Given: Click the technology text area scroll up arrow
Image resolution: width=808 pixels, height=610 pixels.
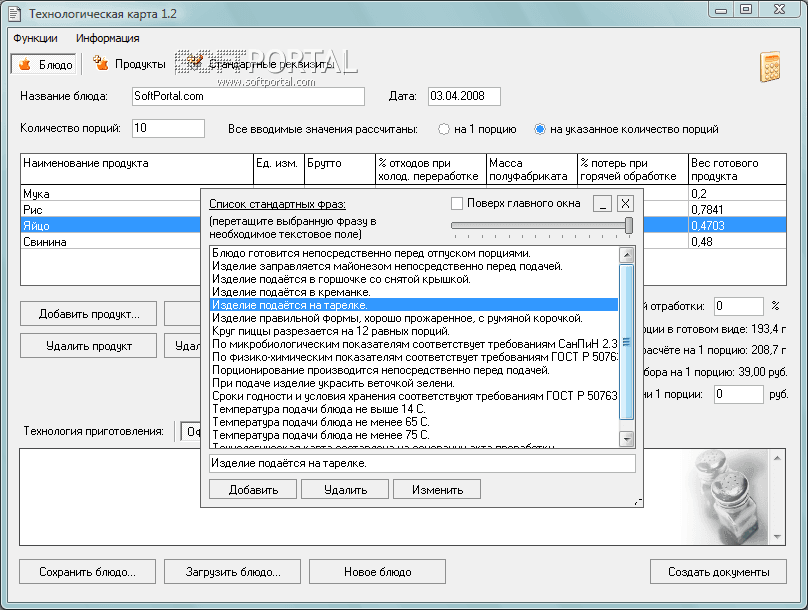Looking at the screenshot, I should (x=777, y=458).
